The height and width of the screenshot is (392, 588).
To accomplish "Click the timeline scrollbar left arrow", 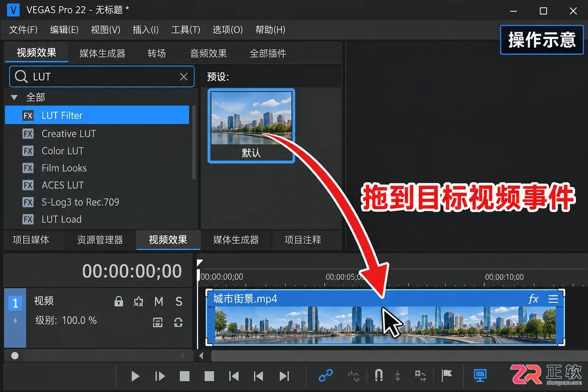I will pyautogui.click(x=201, y=355).
